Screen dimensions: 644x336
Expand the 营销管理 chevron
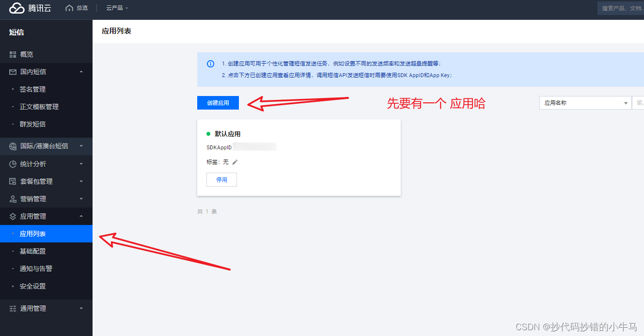(81, 199)
